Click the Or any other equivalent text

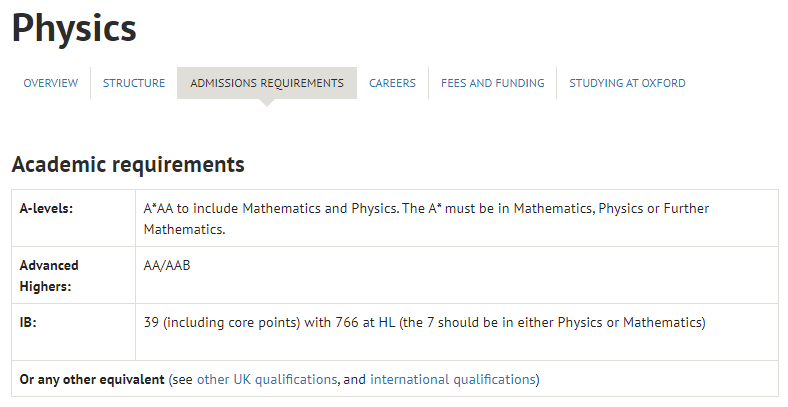pos(92,379)
